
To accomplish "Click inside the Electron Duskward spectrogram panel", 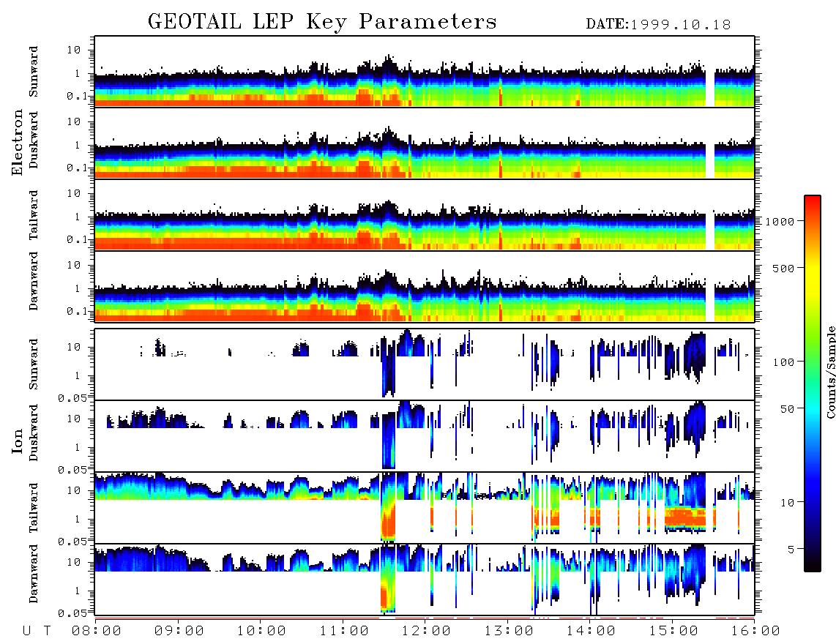I will pos(425,143).
